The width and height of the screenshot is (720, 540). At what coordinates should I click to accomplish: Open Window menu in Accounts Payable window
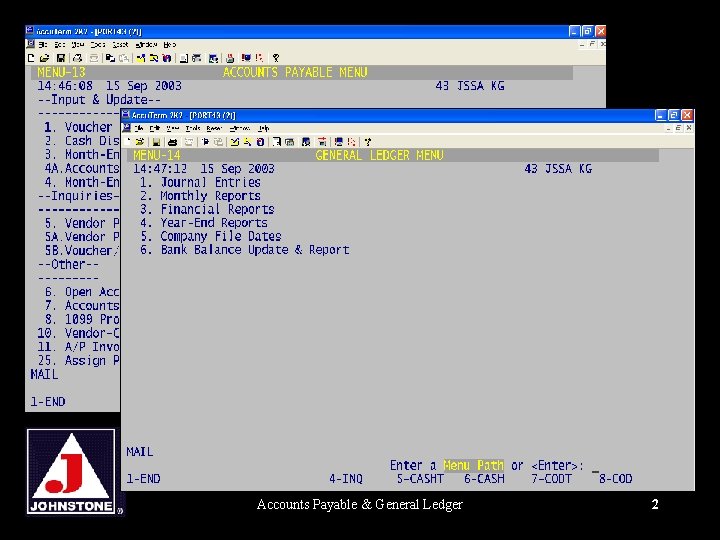pos(146,45)
